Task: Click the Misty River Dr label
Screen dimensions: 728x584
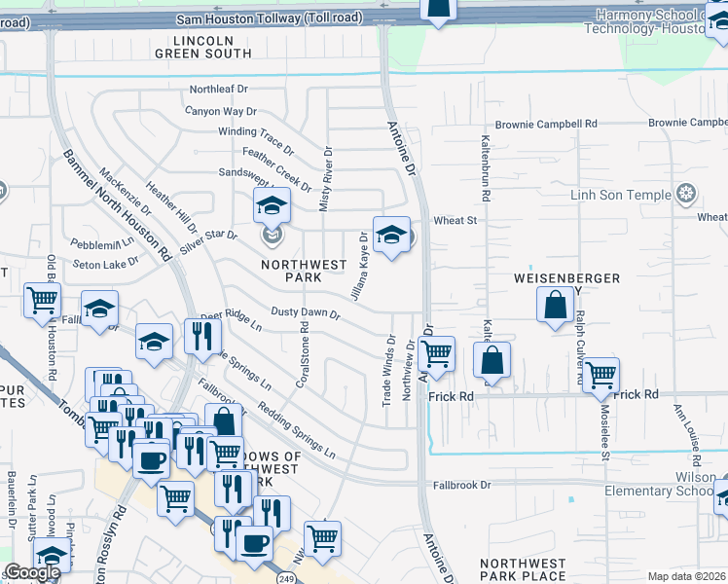Action: click(x=326, y=179)
